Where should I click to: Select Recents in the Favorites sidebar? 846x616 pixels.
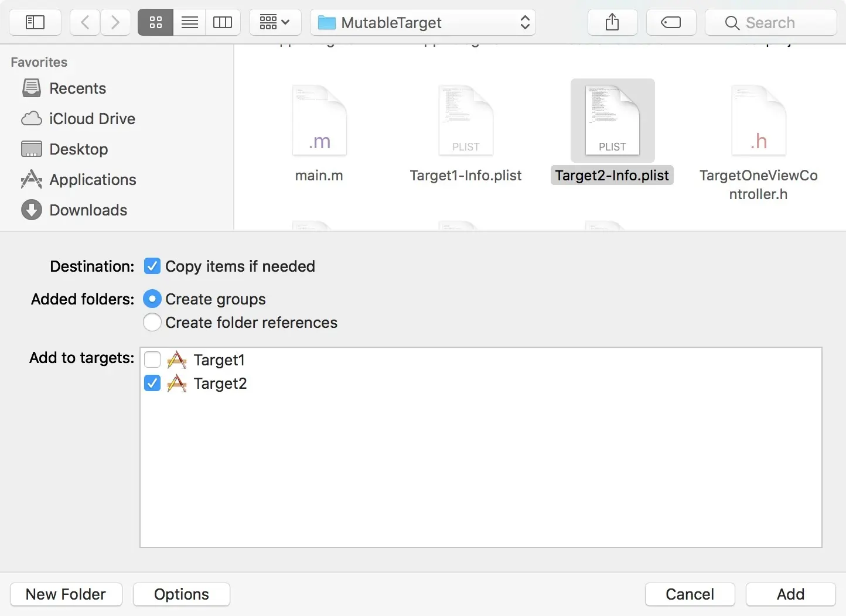click(77, 88)
